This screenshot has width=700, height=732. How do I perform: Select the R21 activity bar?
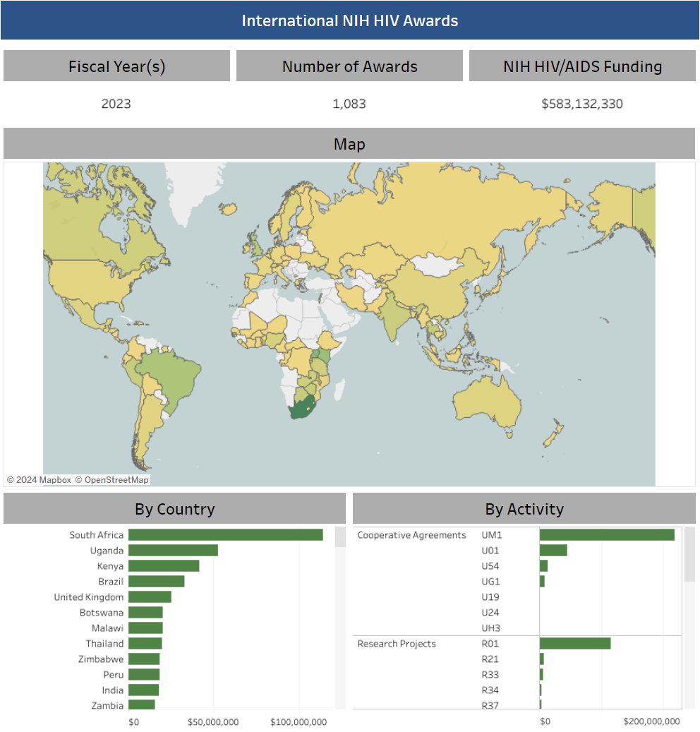[542, 659]
